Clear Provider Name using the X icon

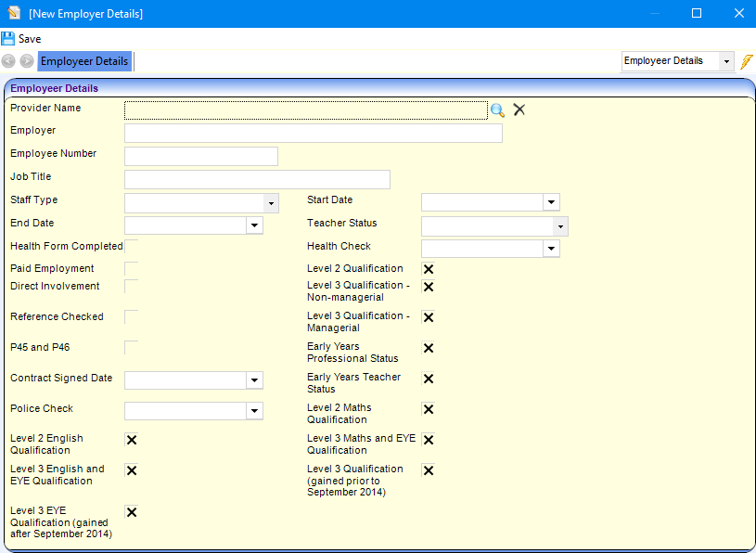[519, 109]
